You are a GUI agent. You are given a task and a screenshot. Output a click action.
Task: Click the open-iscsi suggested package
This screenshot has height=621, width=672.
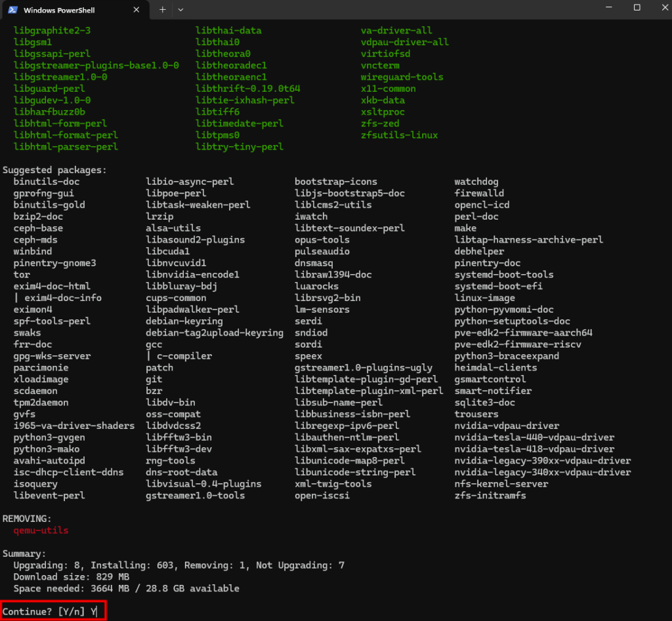pyautogui.click(x=322, y=496)
